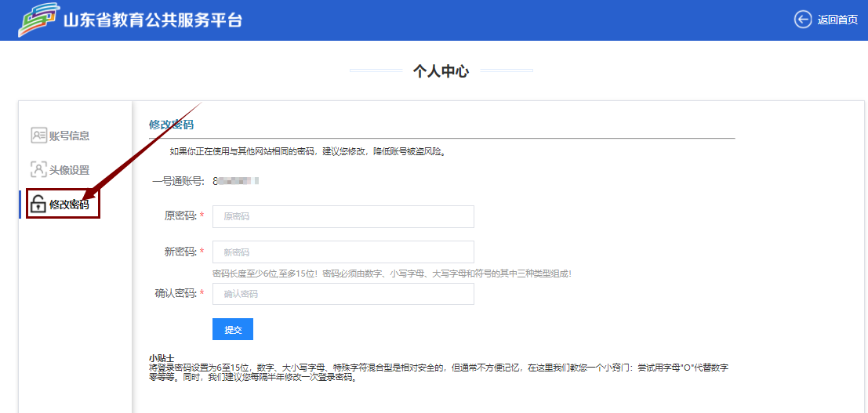
Task: Go back via the 返回首页 link
Action: [x=837, y=20]
